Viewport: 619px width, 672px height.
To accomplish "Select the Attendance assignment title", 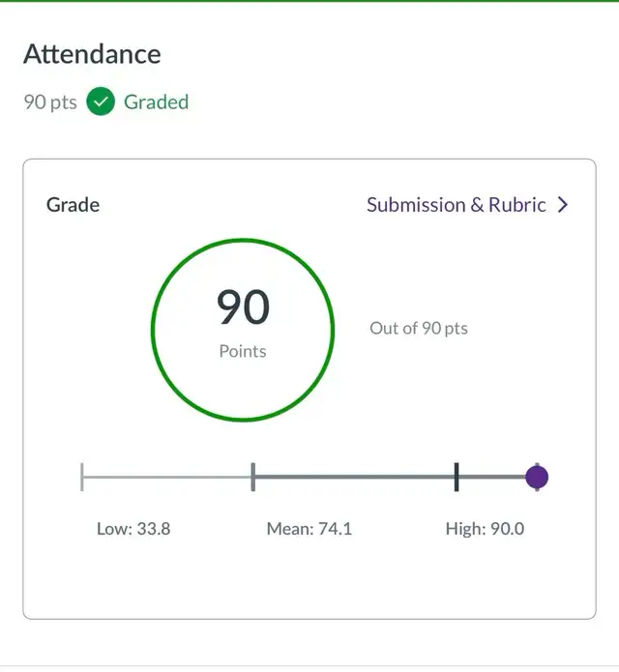I will pyautogui.click(x=92, y=54).
